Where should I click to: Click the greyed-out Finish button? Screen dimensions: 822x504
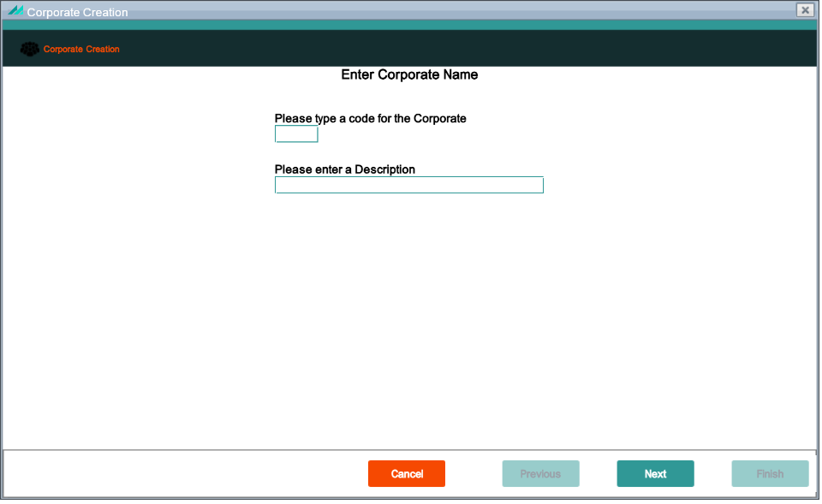pyautogui.click(x=770, y=473)
